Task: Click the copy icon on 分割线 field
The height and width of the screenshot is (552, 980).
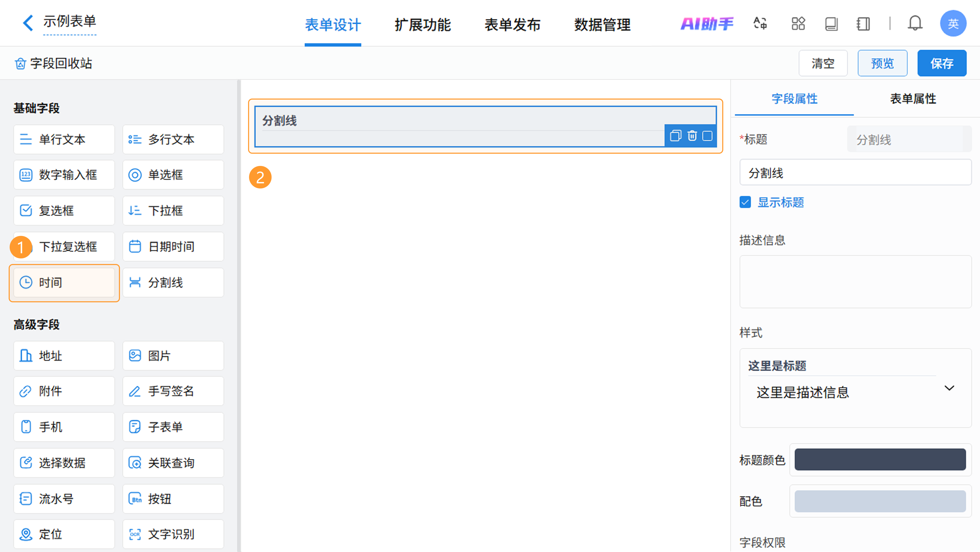Action: coord(675,136)
